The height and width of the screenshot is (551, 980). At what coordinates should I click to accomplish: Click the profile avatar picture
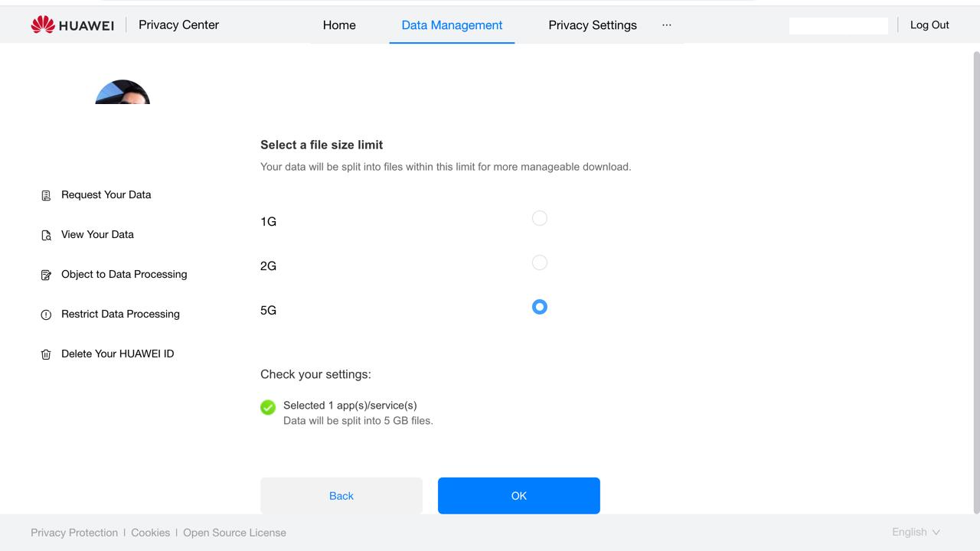[122, 92]
